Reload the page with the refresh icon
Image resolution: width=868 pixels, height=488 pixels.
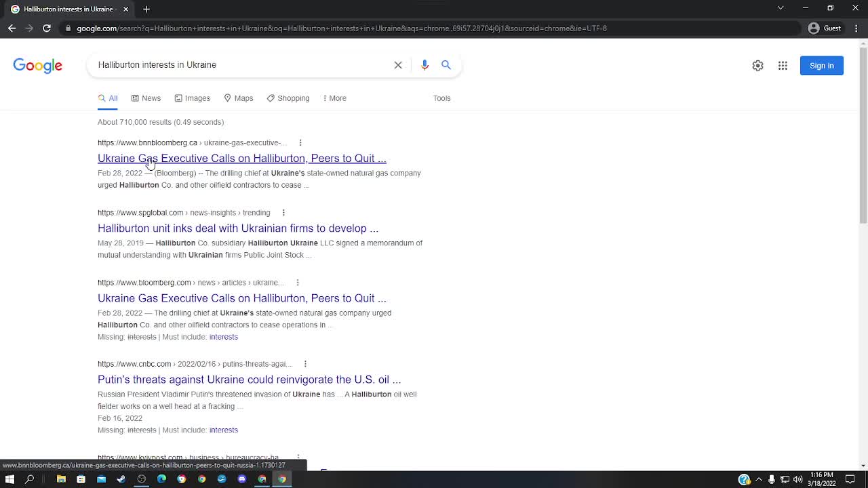point(47,28)
